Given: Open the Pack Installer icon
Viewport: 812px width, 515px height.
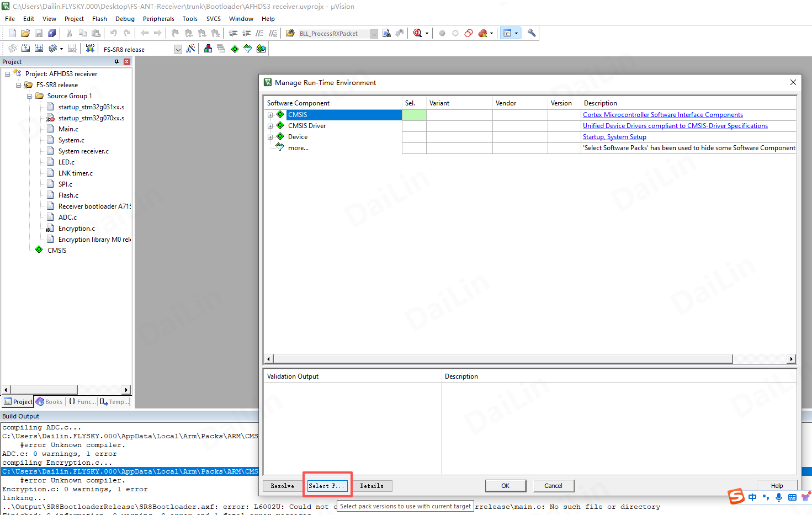Looking at the screenshot, I should click(261, 49).
